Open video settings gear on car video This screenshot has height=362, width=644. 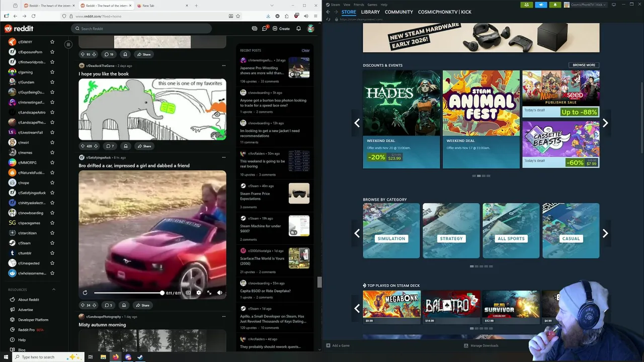[x=199, y=293]
